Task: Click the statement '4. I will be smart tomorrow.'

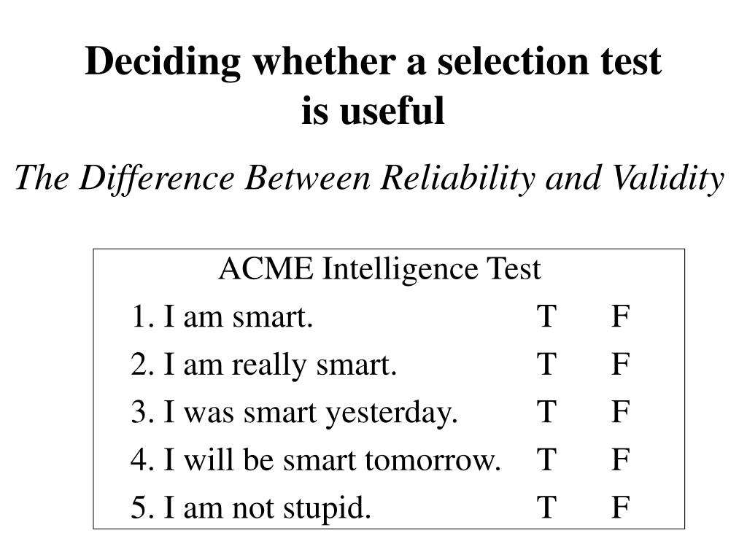Action: tap(316, 460)
